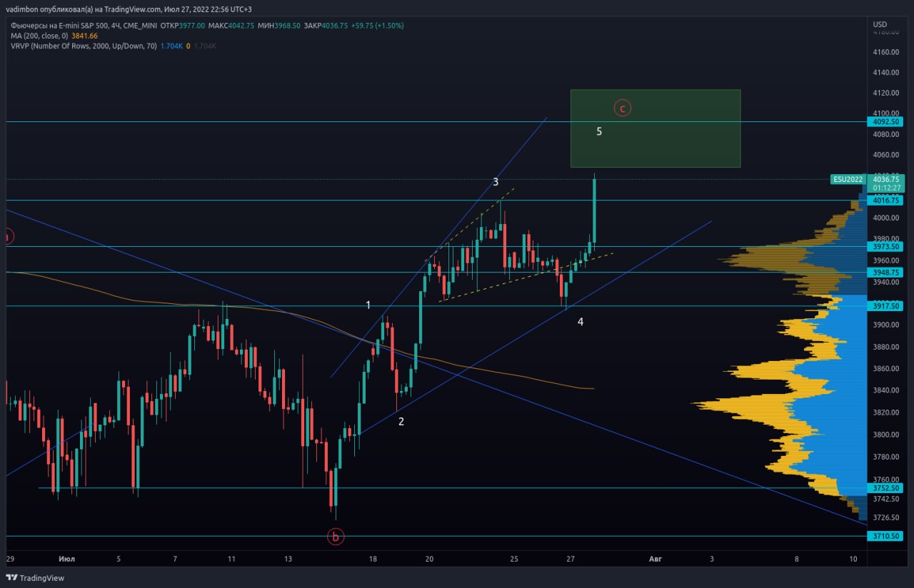Click the 'Авг' label on the date axis
This screenshot has width=914, height=588.
point(656,559)
